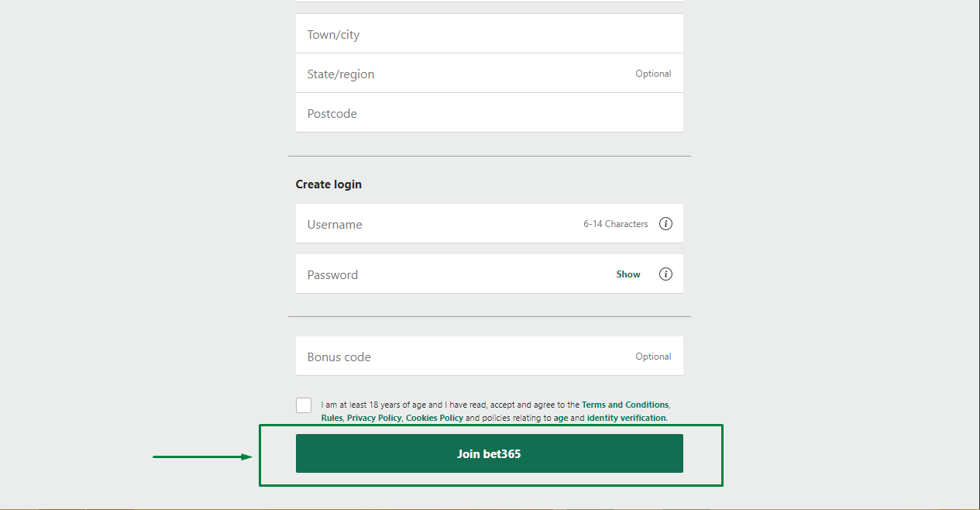Screen dimensions: 980x510
Task: Tick the age and terms agreement checkbox
Action: tap(304, 405)
